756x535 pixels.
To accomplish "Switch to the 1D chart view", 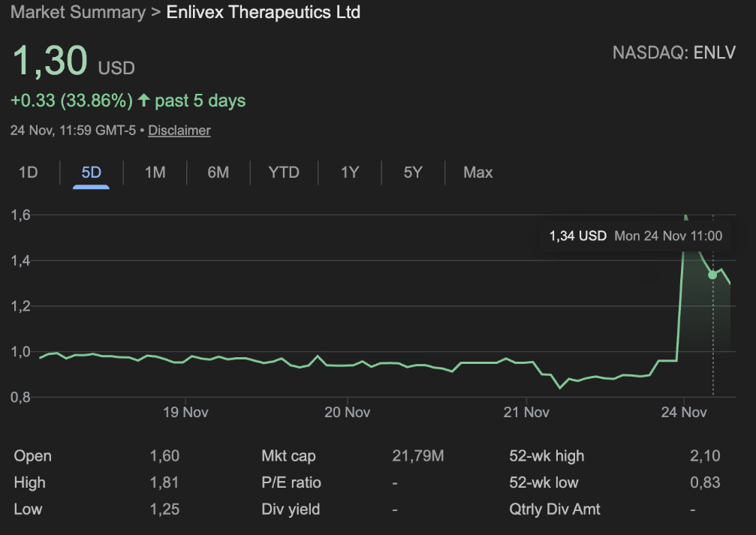I will [x=28, y=173].
